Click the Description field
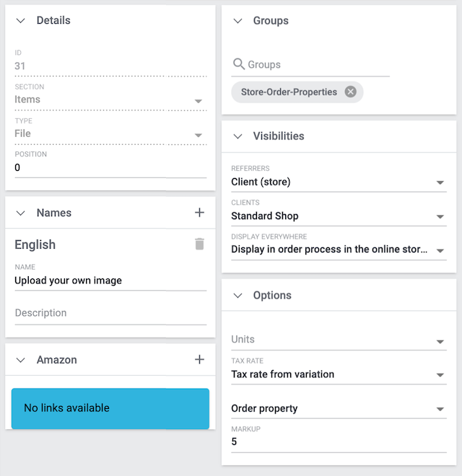The height and width of the screenshot is (476, 462). tap(110, 314)
